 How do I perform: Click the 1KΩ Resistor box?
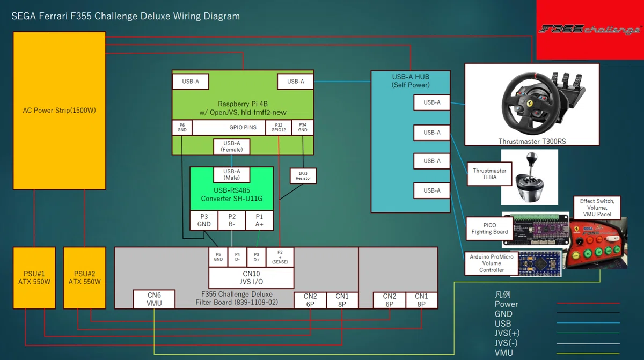303,175
